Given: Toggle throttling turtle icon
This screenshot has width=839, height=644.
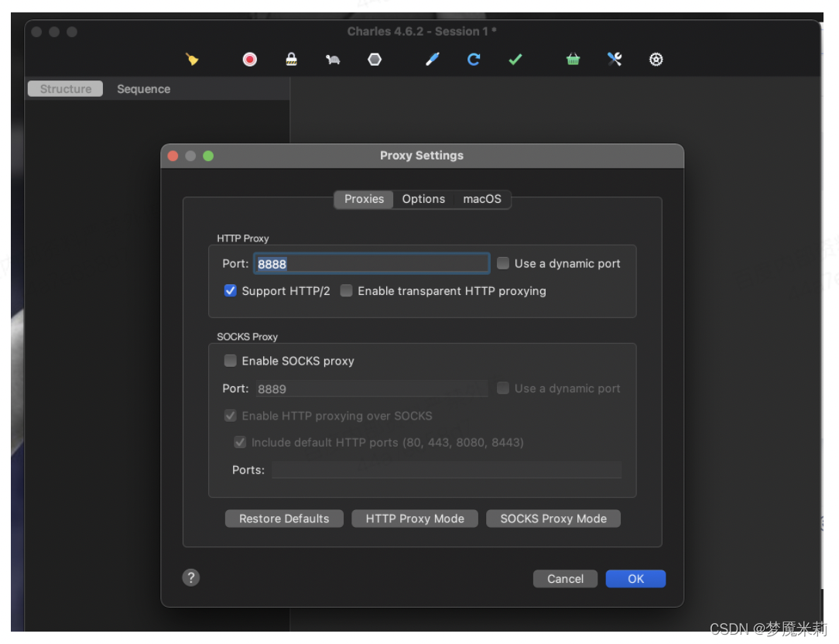Looking at the screenshot, I should (333, 60).
